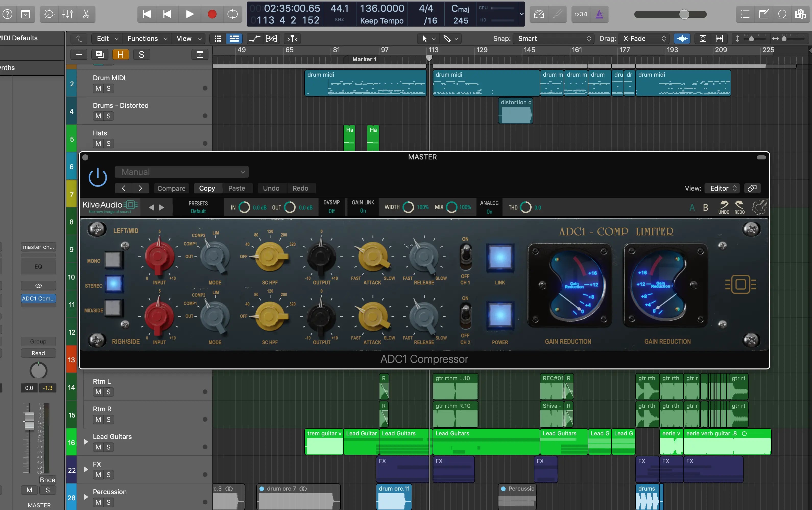Expand the Lead Guitars track stack
Viewport: 812px width, 510px height.
(86, 442)
